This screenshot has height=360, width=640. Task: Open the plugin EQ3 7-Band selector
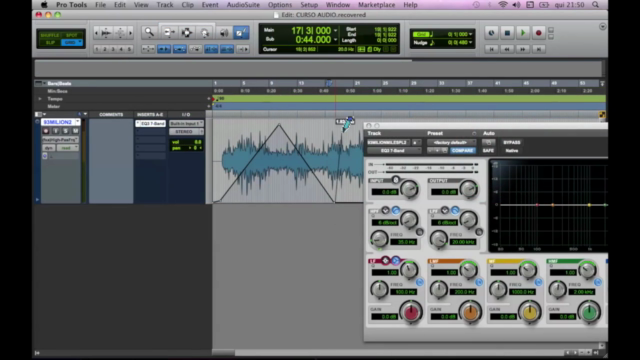(x=394, y=151)
